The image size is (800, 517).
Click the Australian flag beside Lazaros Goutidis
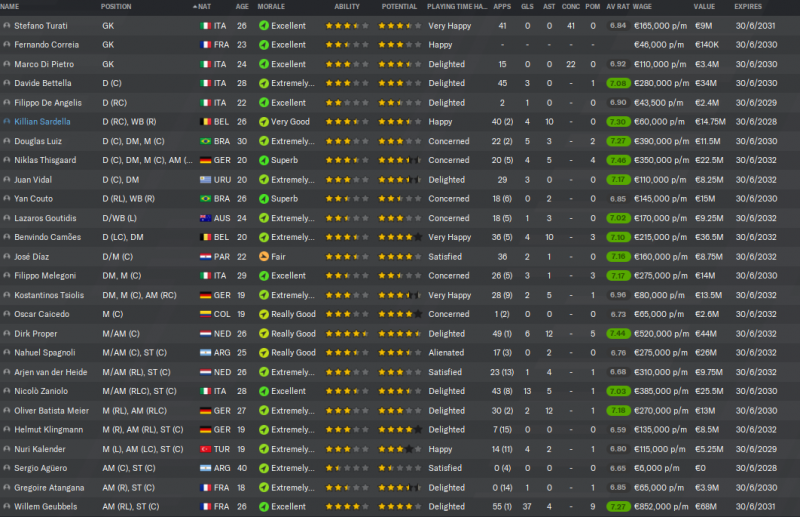[206, 218]
